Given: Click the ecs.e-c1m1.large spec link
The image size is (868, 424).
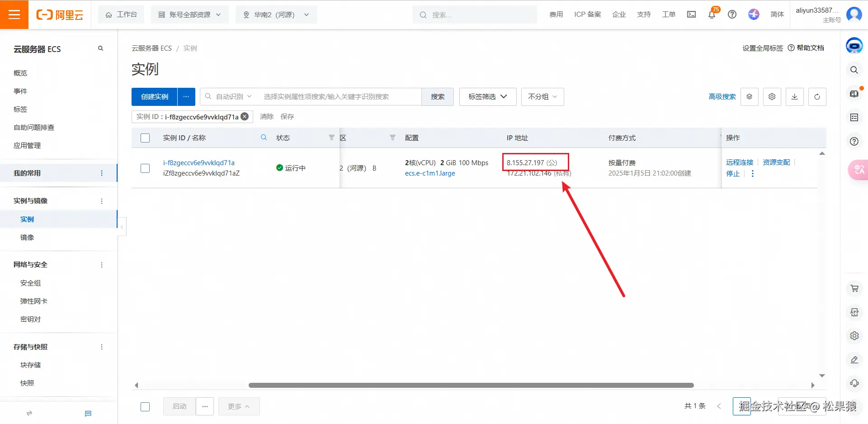Looking at the screenshot, I should pyautogui.click(x=430, y=173).
